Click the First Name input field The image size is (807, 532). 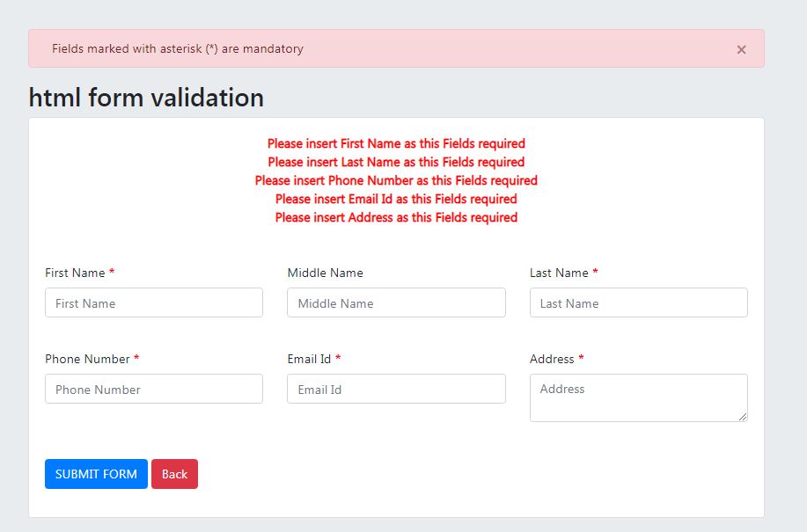pos(153,302)
